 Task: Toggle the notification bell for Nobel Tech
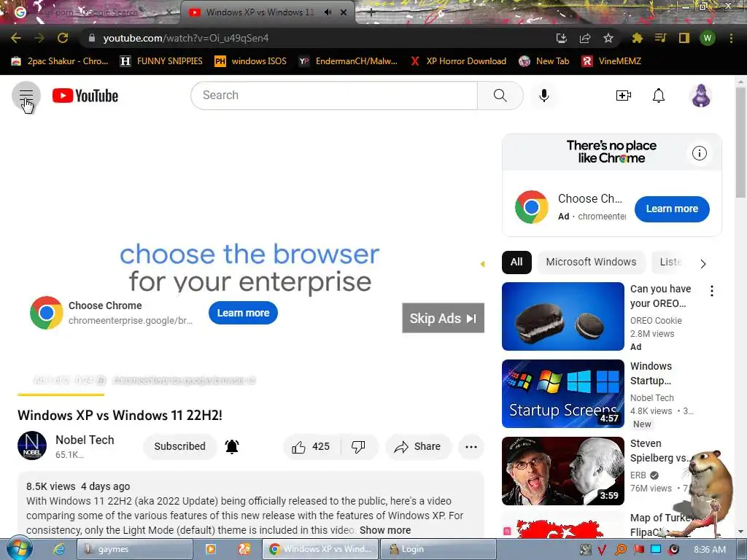click(232, 446)
